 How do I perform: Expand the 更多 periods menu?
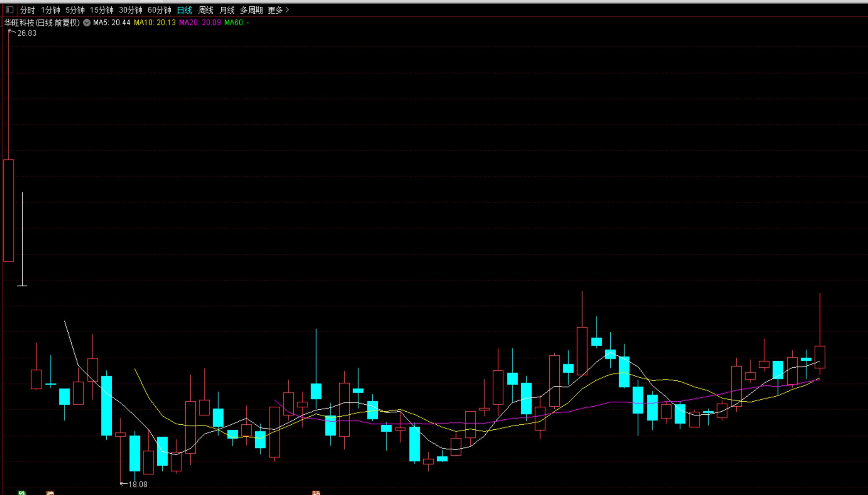coord(278,10)
